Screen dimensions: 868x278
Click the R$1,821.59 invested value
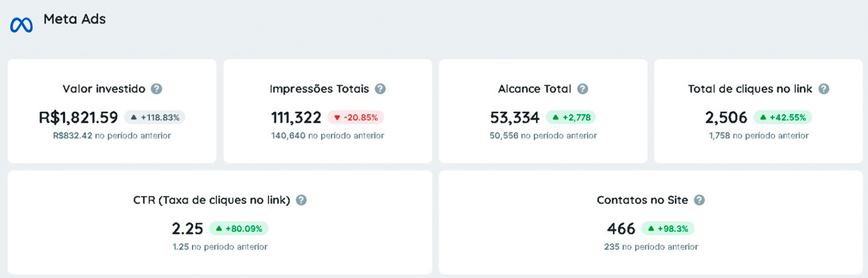coord(79,117)
